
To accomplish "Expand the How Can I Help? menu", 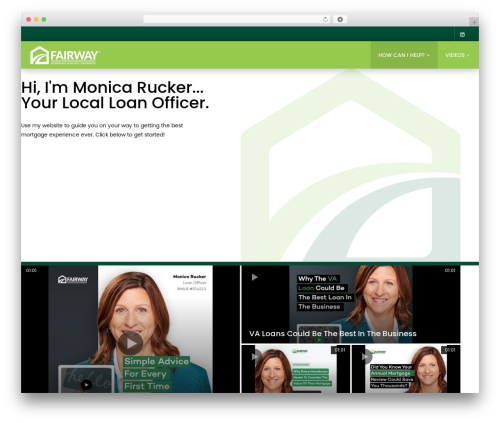I will pos(404,55).
